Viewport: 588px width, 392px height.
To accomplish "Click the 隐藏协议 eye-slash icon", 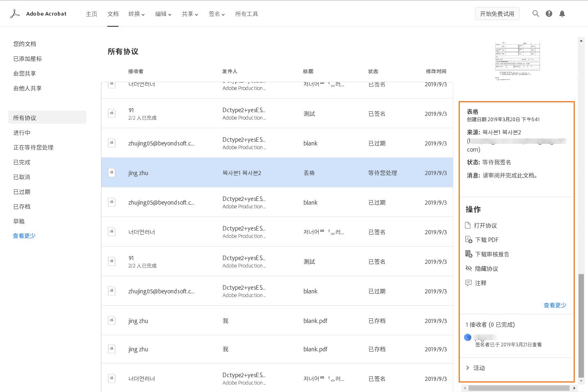I will pyautogui.click(x=469, y=268).
